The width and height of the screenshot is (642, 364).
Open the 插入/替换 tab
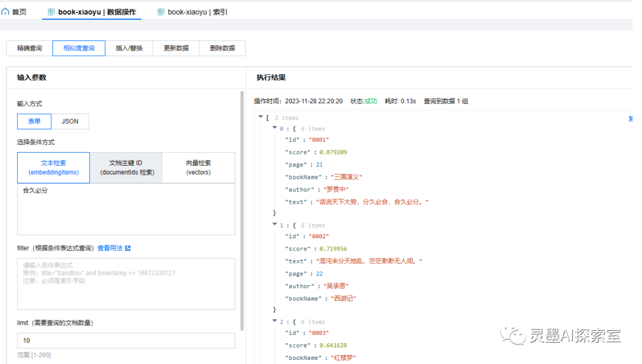coord(129,48)
